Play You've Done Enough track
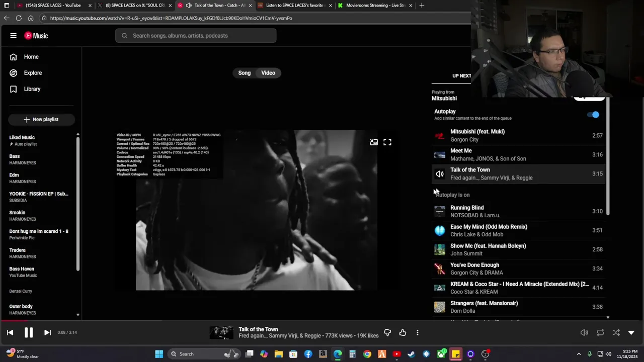Screen dimensions: 644x362 [518, 269]
